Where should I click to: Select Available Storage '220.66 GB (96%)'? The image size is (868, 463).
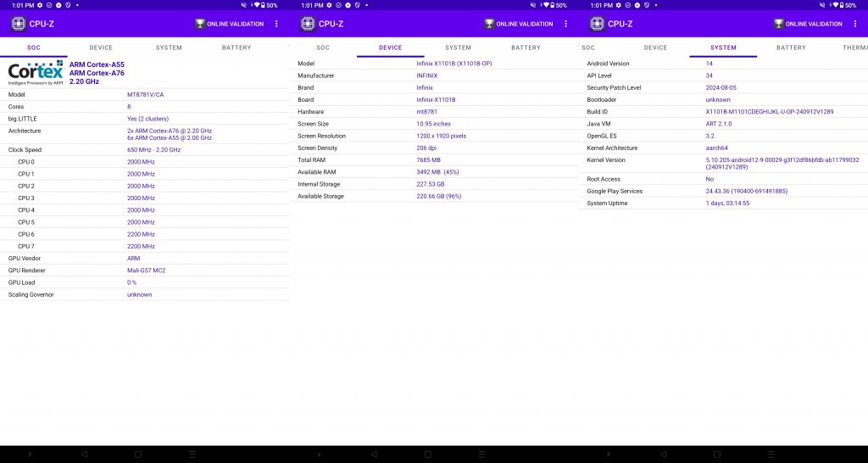[439, 196]
